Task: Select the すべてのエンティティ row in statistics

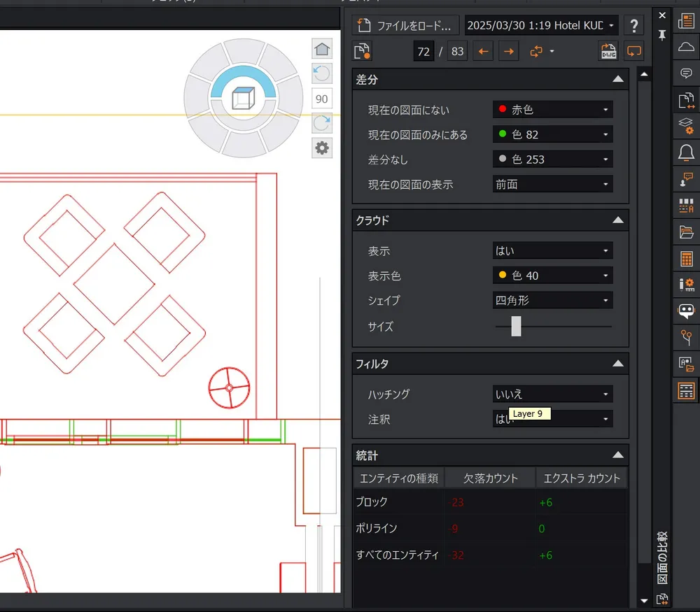Action: coord(490,555)
